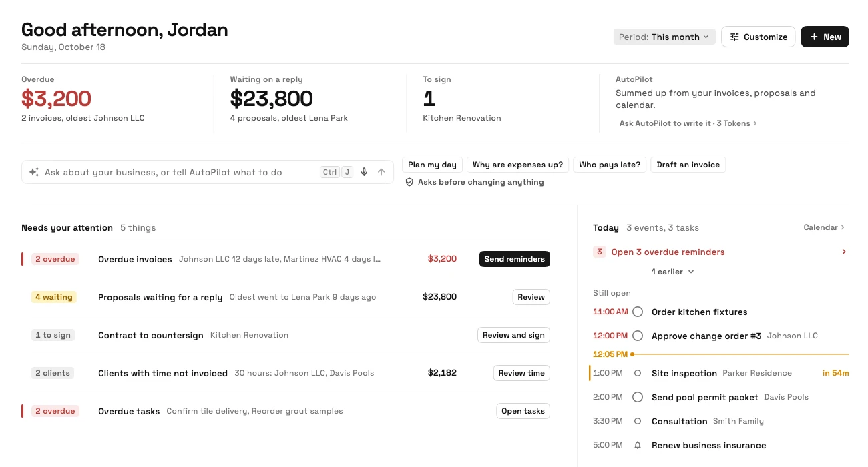This screenshot has height=467, width=868.
Task: Click the Ctrl J shortcut badge
Action: coord(337,172)
